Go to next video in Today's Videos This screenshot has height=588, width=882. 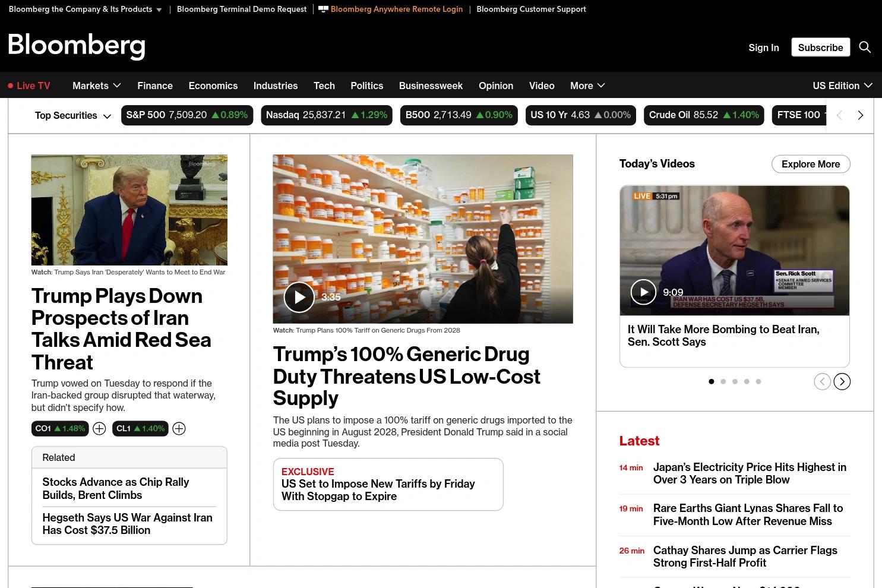coord(842,381)
